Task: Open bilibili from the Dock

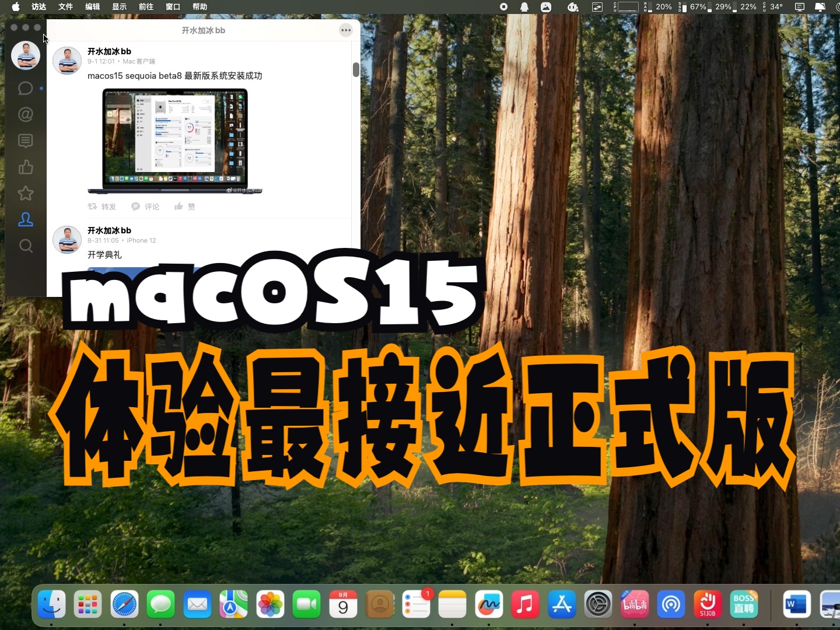Action: 635,604
